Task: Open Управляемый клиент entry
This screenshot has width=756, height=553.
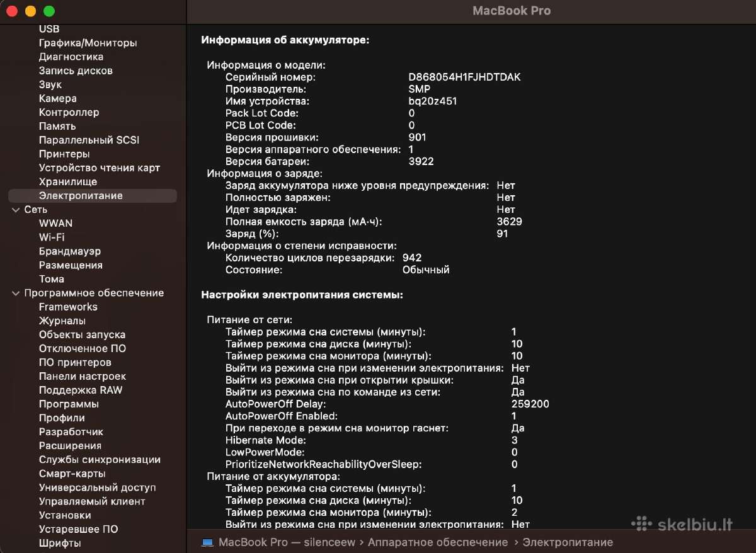Action: click(x=92, y=501)
